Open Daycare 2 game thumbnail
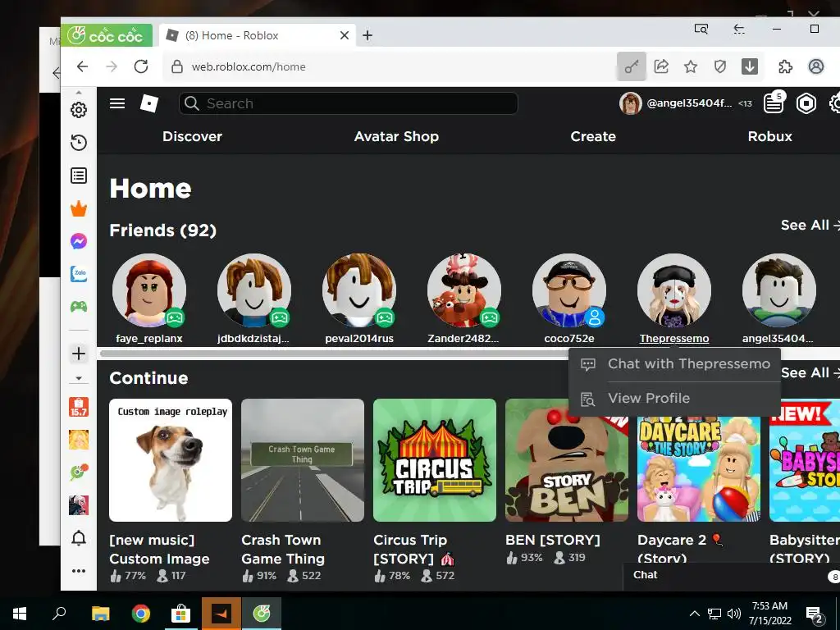The height and width of the screenshot is (630, 840). [x=699, y=469]
